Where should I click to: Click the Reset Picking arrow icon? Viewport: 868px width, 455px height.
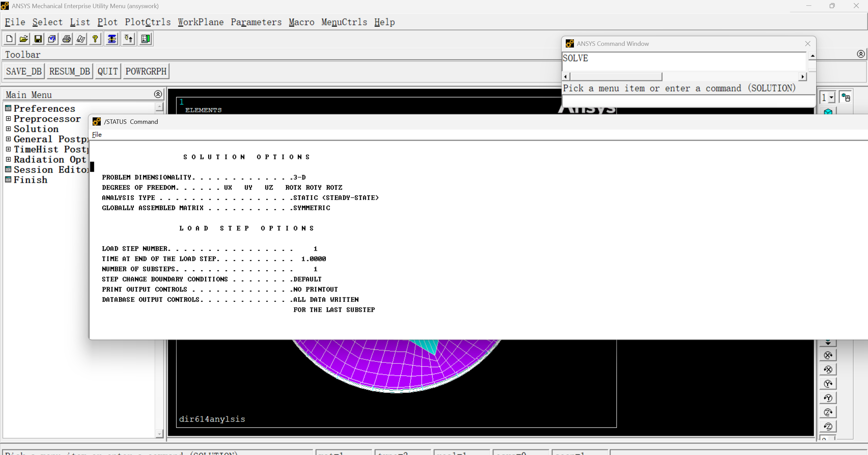[x=129, y=39]
